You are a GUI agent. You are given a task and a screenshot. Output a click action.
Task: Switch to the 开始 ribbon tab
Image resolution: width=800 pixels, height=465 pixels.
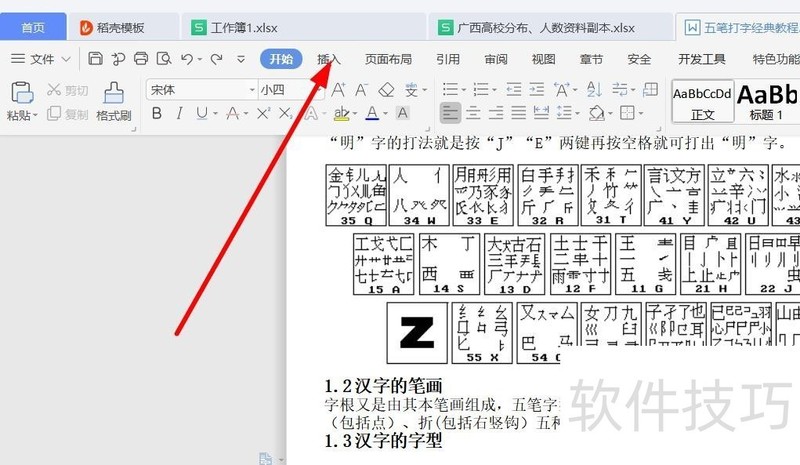[x=281, y=59]
